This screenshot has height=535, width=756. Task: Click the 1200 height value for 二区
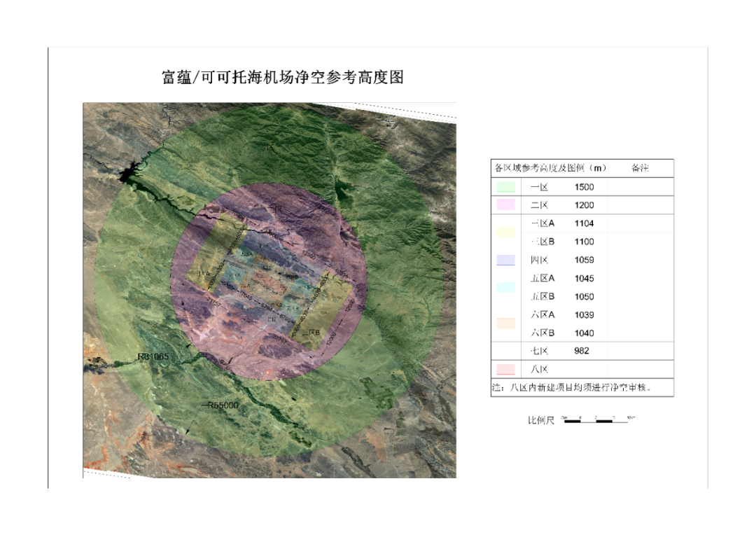[x=584, y=205]
